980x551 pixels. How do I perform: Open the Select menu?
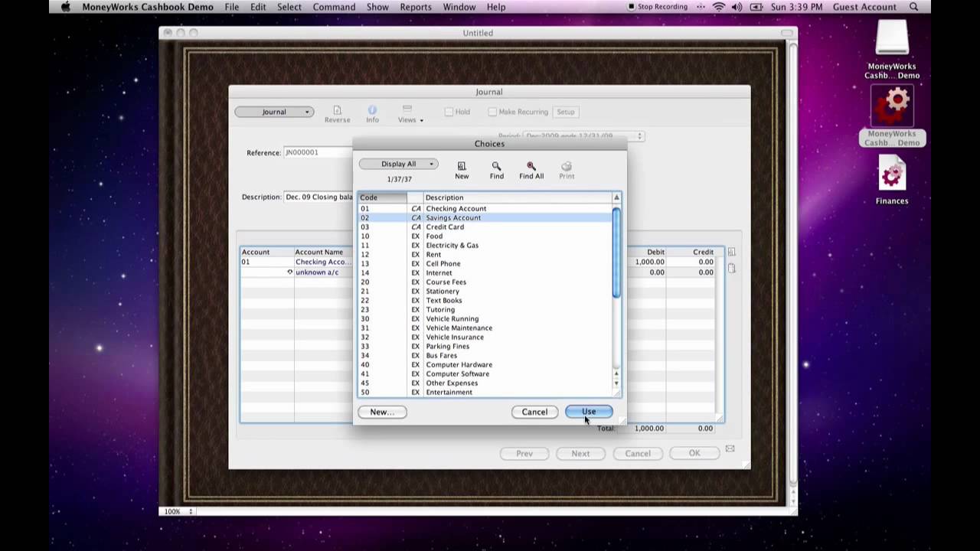click(x=289, y=7)
